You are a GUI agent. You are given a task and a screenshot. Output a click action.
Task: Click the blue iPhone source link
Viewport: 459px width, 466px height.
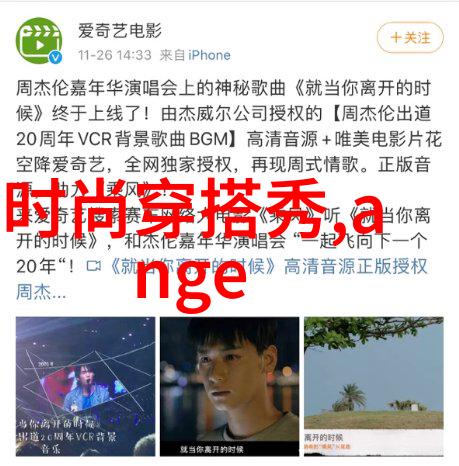tap(209, 55)
